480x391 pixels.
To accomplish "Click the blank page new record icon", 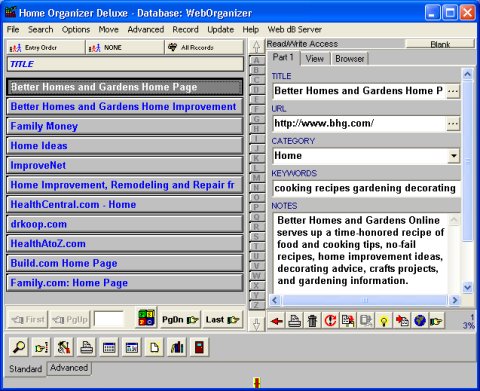I will pyautogui.click(x=154, y=347).
